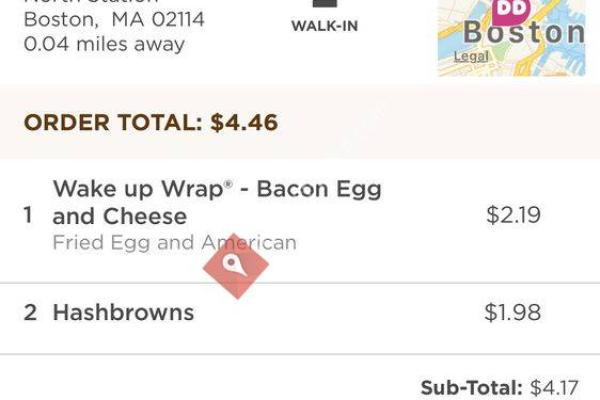The height and width of the screenshot is (400, 600).
Task: Tap the 0.04 miles away text
Action: (104, 44)
